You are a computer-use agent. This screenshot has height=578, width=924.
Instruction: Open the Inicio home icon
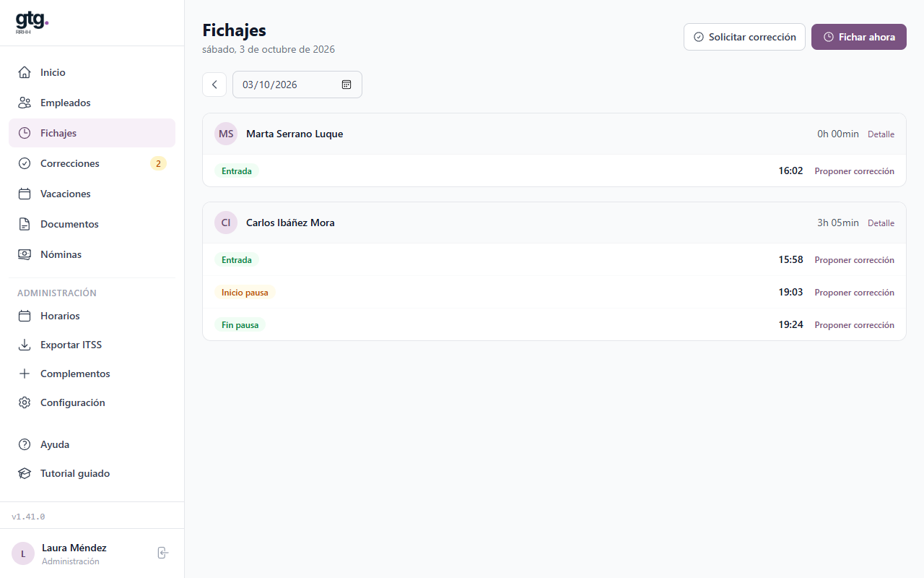(x=25, y=72)
